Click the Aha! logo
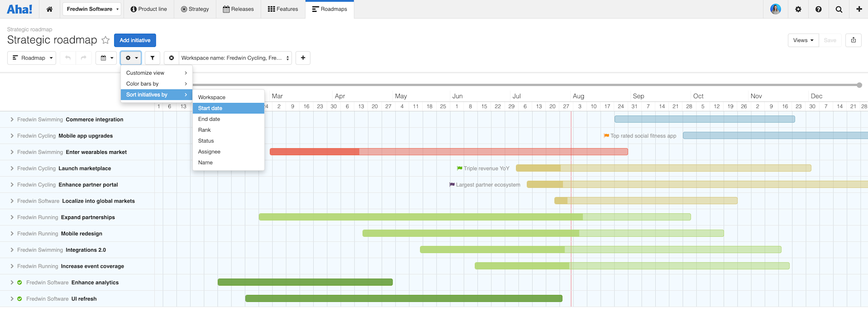Screen dimensions: 868x312 20,9
